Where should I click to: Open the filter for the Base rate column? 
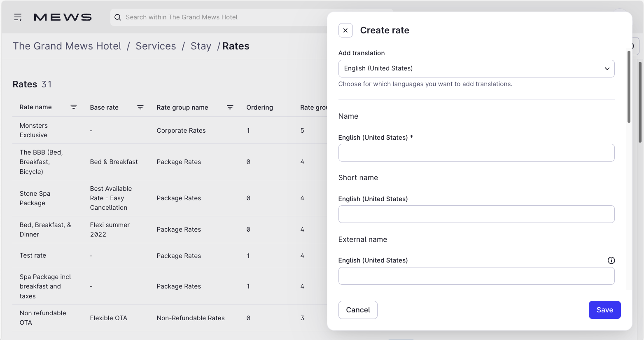coord(140,107)
